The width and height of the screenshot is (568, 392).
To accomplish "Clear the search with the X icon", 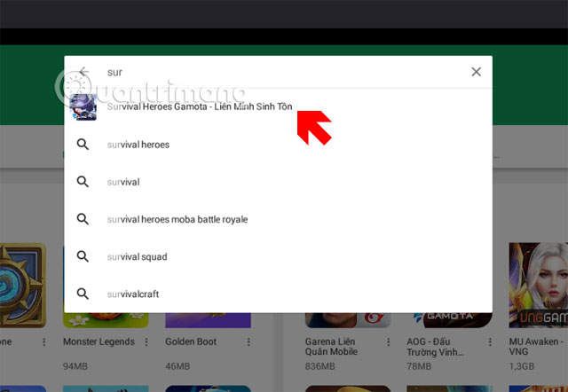I will (476, 72).
